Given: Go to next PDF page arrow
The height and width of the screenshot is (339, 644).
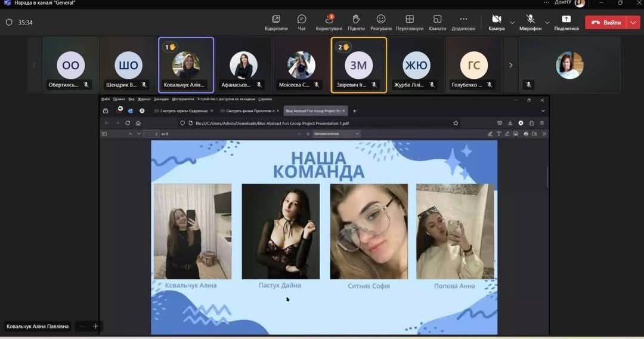Looking at the screenshot, I should pyautogui.click(x=139, y=134).
